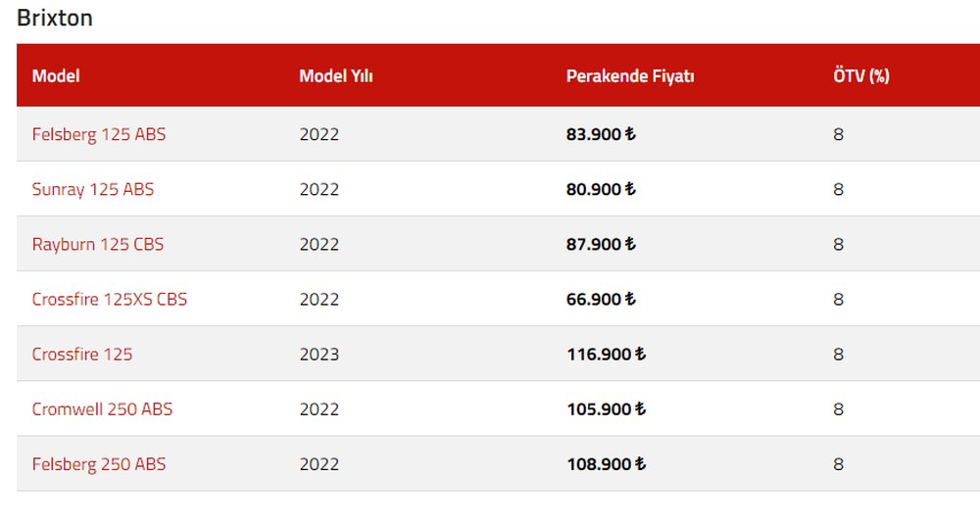The image size is (980, 525).
Task: Select the 80.900 ₺ price cell
Action: [601, 189]
